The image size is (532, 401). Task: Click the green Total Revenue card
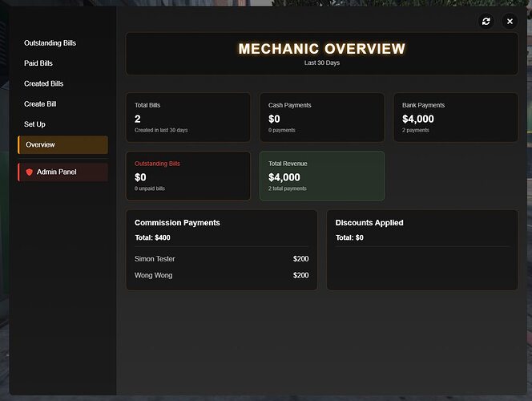tap(322, 176)
